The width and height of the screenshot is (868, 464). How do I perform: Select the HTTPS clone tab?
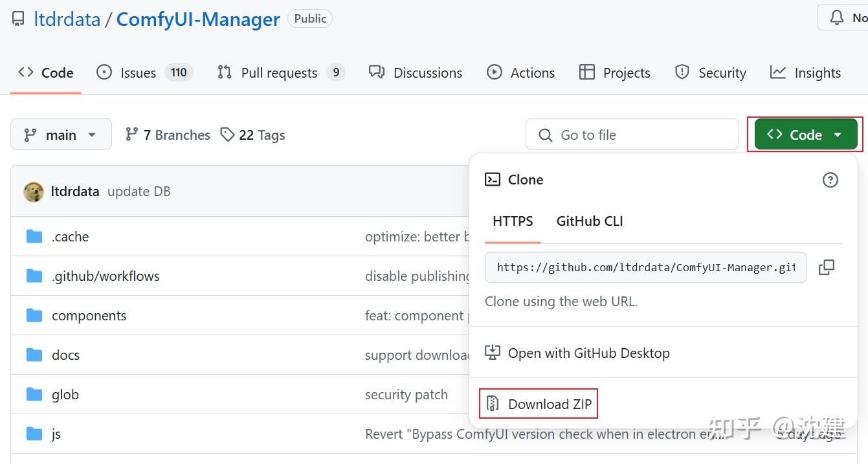(x=513, y=221)
